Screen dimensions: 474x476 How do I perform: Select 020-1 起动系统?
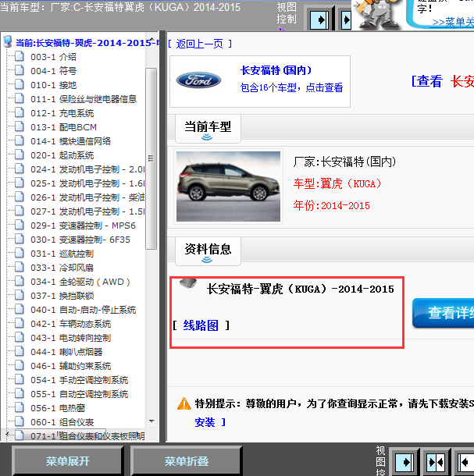coord(62,155)
